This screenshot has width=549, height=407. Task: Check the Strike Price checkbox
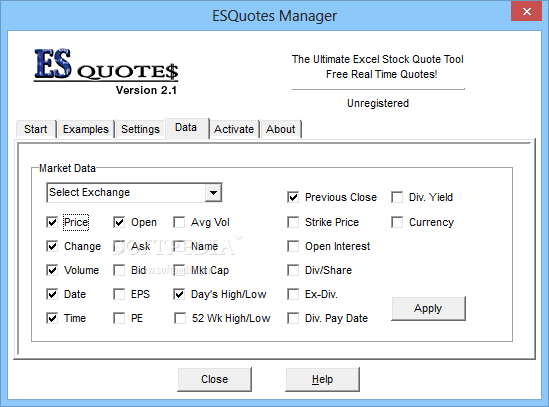tap(293, 222)
